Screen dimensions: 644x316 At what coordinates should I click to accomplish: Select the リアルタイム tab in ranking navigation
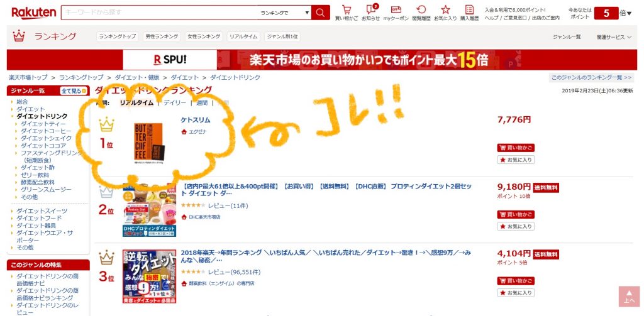coord(243,37)
